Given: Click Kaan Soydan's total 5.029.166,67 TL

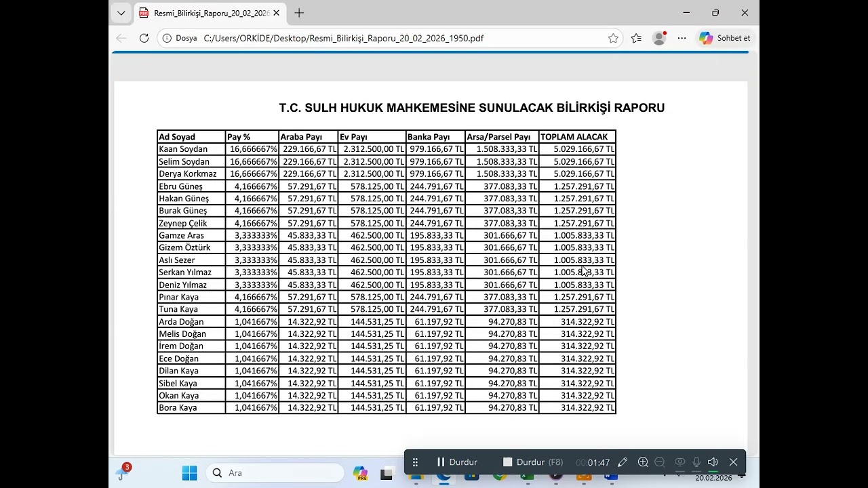Looking at the screenshot, I should [x=584, y=149].
